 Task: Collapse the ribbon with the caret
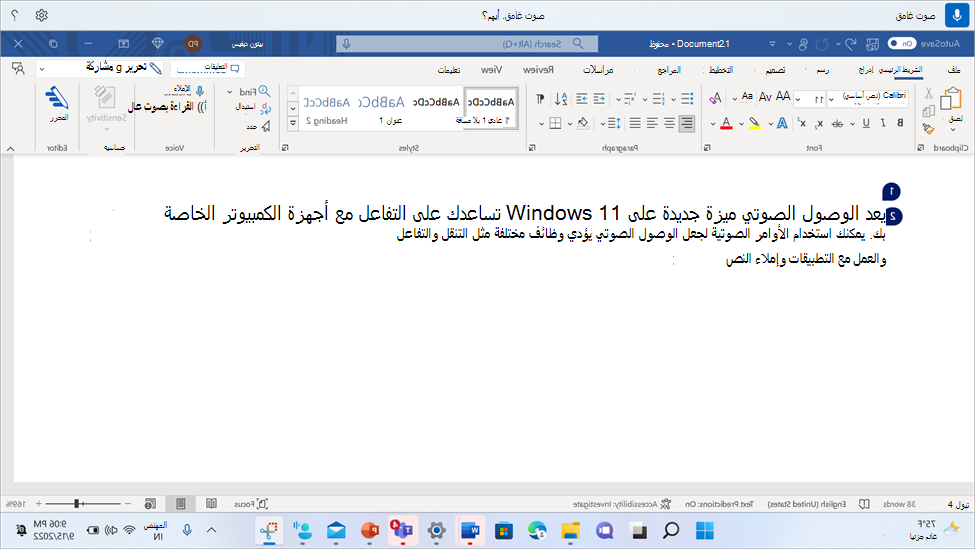tap(11, 149)
